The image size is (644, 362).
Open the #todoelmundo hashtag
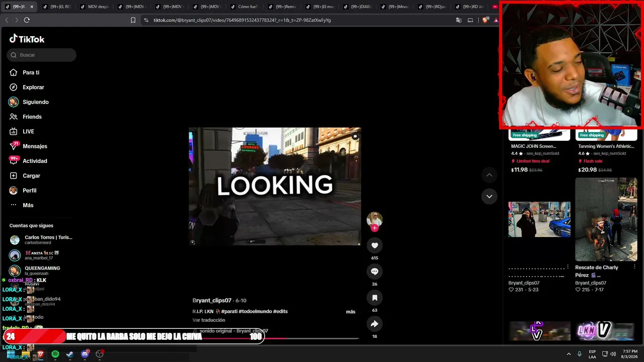(255, 311)
